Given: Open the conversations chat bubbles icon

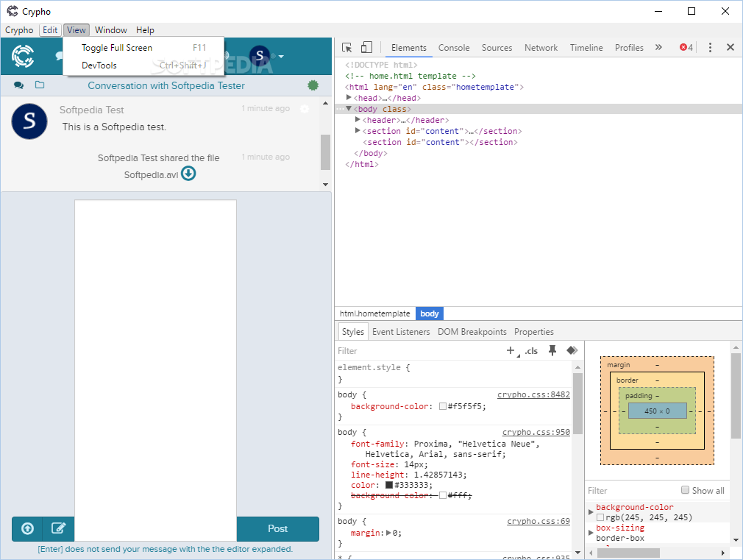Looking at the screenshot, I should pyautogui.click(x=18, y=85).
